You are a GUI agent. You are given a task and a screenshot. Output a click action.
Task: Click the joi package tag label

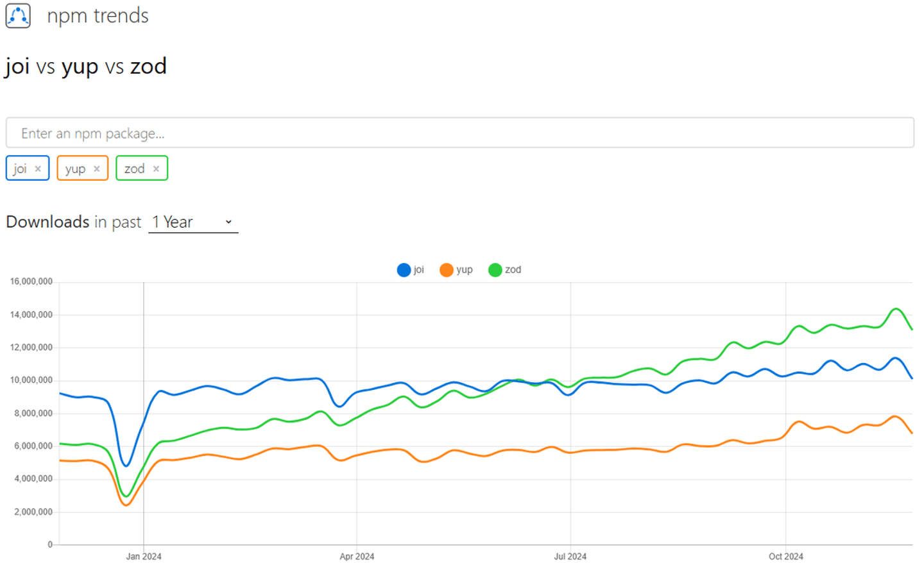tap(20, 169)
